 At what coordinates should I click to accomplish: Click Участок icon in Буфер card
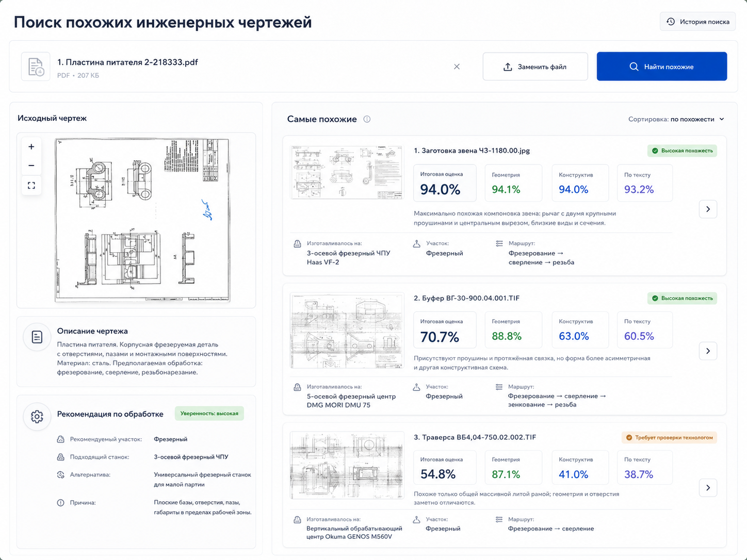417,387
